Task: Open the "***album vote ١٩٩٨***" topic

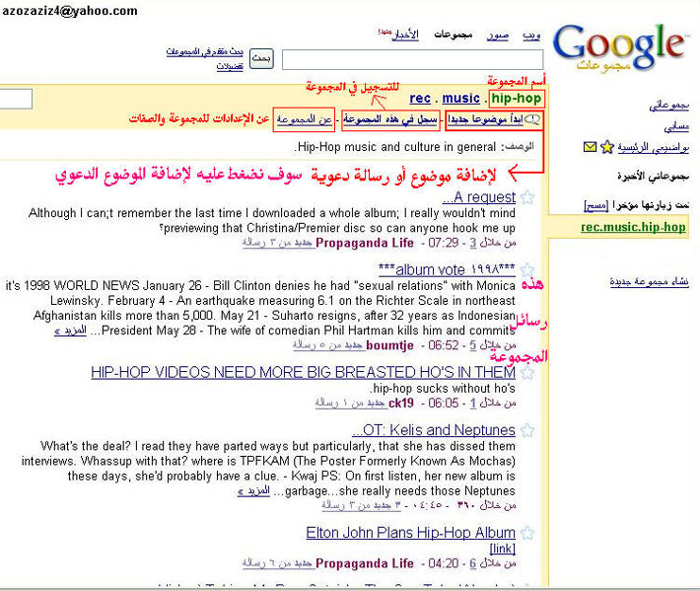Action: (x=447, y=269)
